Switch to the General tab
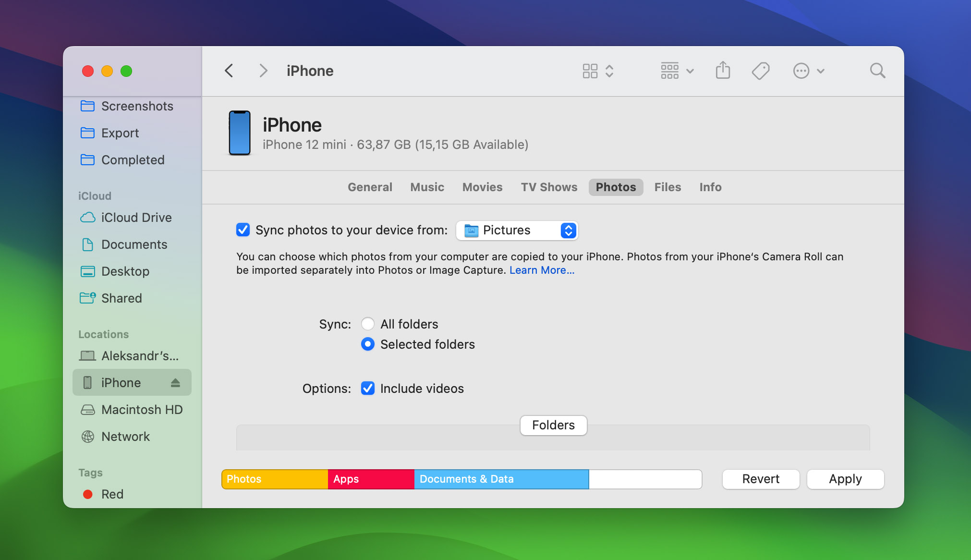Viewport: 971px width, 560px height. [x=370, y=187]
